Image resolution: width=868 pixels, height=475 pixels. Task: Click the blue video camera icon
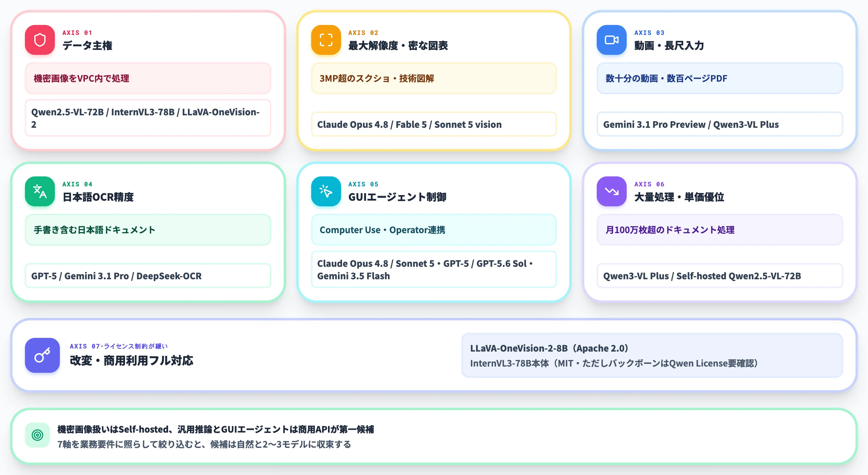pos(612,40)
